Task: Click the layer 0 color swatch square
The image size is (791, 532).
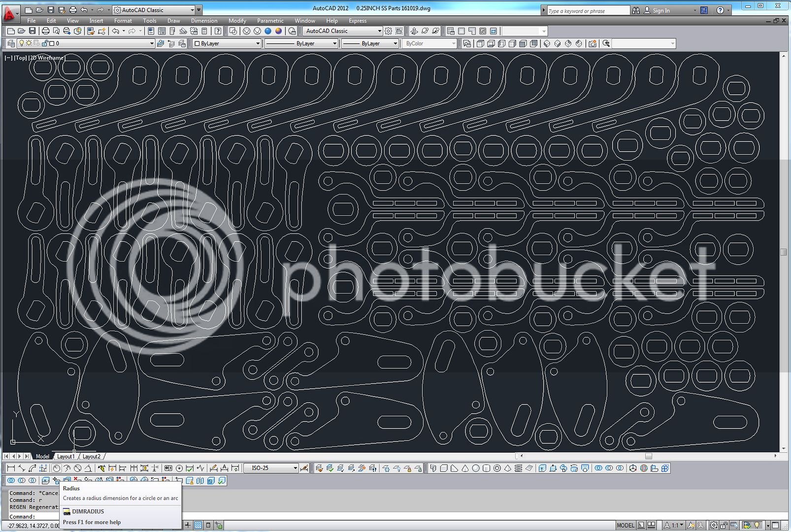Action: pos(52,43)
